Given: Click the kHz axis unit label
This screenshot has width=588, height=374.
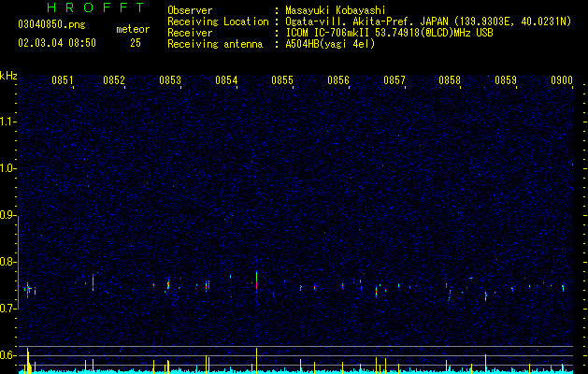Looking at the screenshot, I should pos(8,76).
